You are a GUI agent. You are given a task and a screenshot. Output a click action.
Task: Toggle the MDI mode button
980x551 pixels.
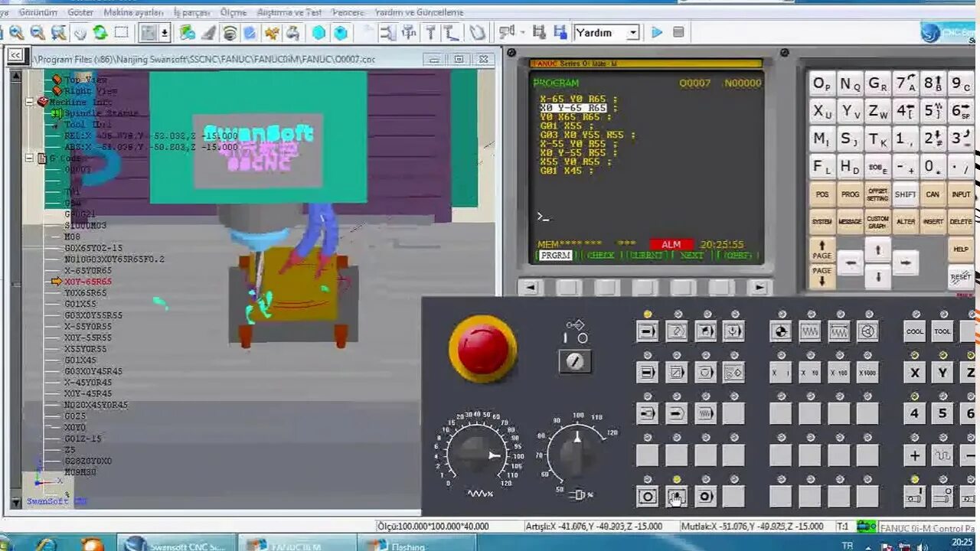pos(706,331)
